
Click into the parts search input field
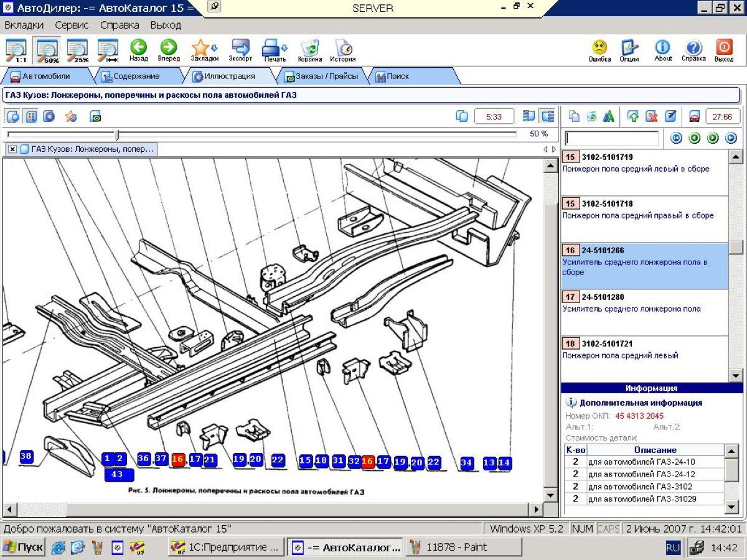611,138
